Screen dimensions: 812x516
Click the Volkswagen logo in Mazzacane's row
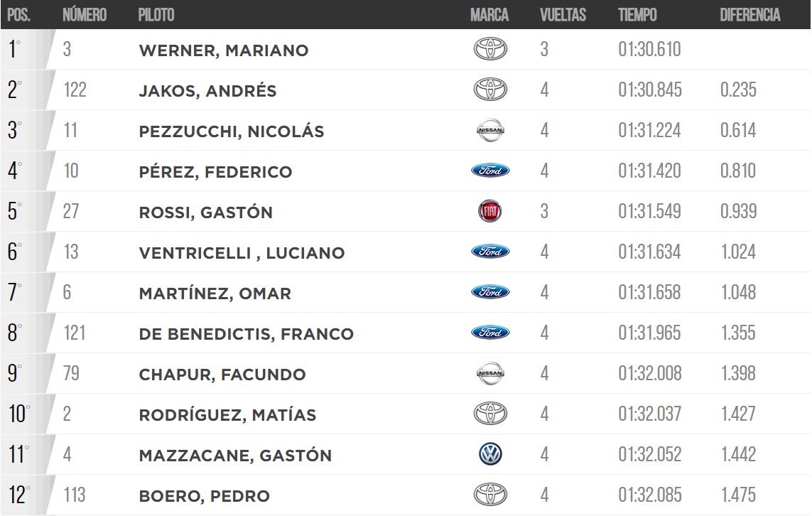[490, 454]
